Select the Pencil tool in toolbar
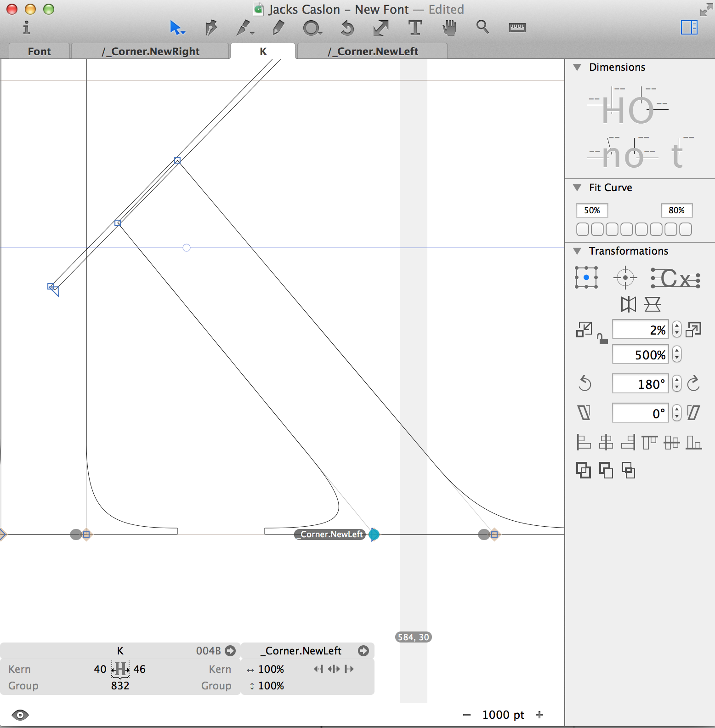The height and width of the screenshot is (728, 715). (x=278, y=28)
